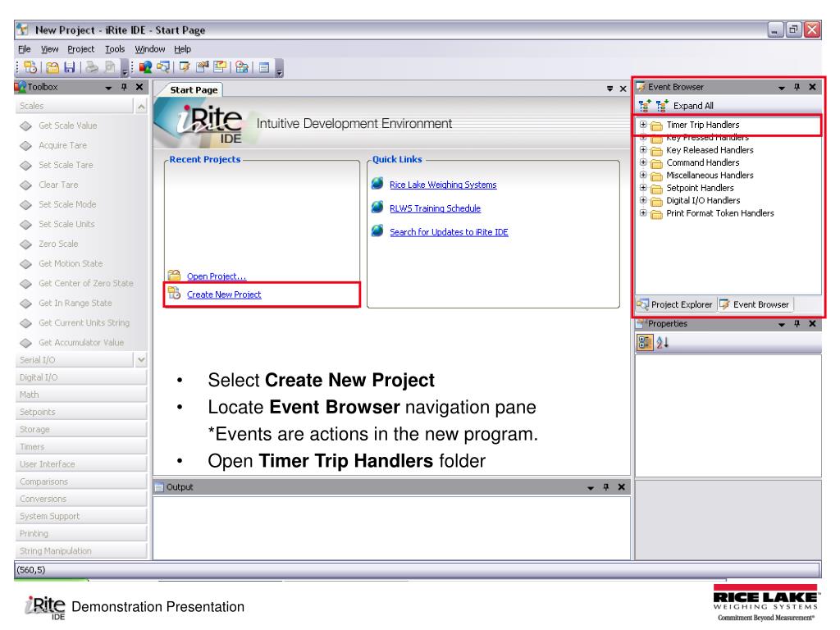
Task: Click the diamond icon beside Get Scale Value
Action: click(x=25, y=126)
